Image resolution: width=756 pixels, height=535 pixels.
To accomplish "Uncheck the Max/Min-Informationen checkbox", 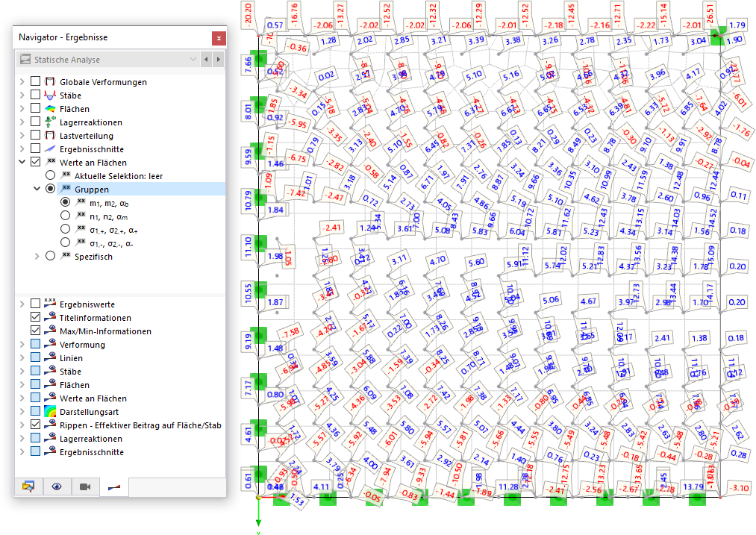I will click(35, 331).
